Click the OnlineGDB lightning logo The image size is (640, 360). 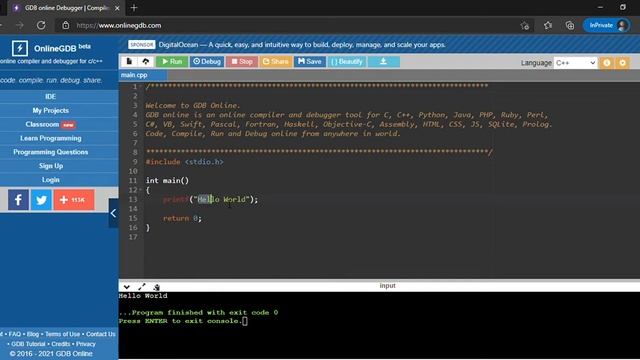(20, 48)
